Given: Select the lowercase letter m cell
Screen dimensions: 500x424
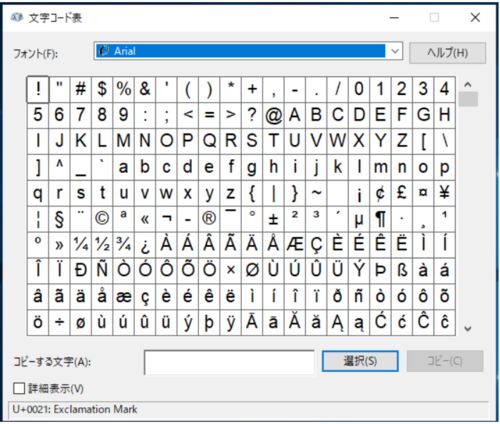Looking at the screenshot, I should 380,167.
